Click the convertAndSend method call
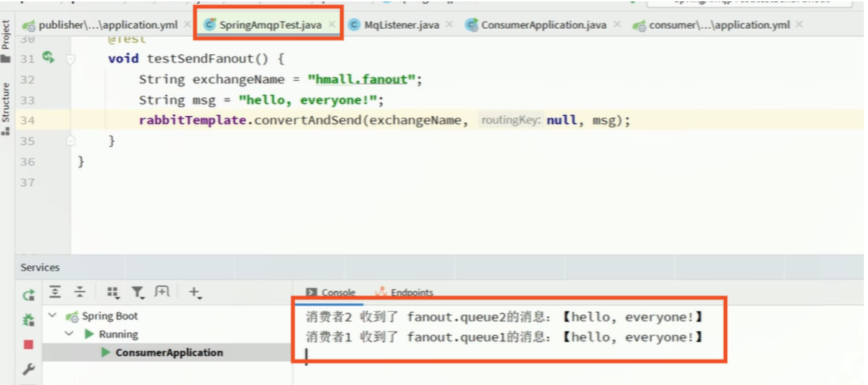Image resolution: width=868 pixels, height=385 pixels. click(307, 120)
